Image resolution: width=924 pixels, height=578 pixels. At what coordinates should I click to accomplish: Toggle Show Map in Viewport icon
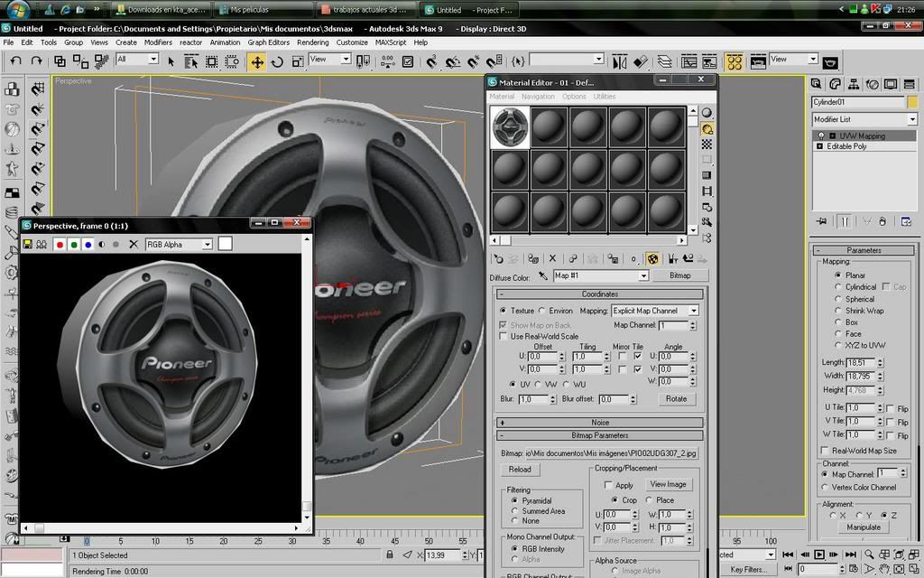pos(652,259)
